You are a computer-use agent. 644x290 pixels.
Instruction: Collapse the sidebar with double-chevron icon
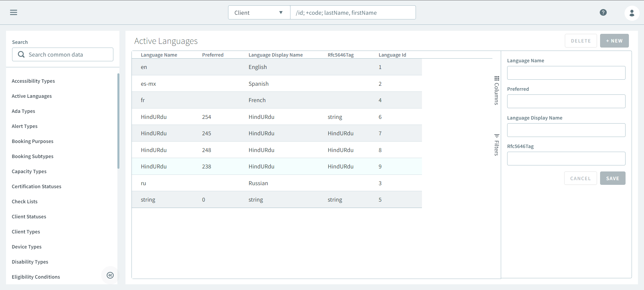coord(110,275)
